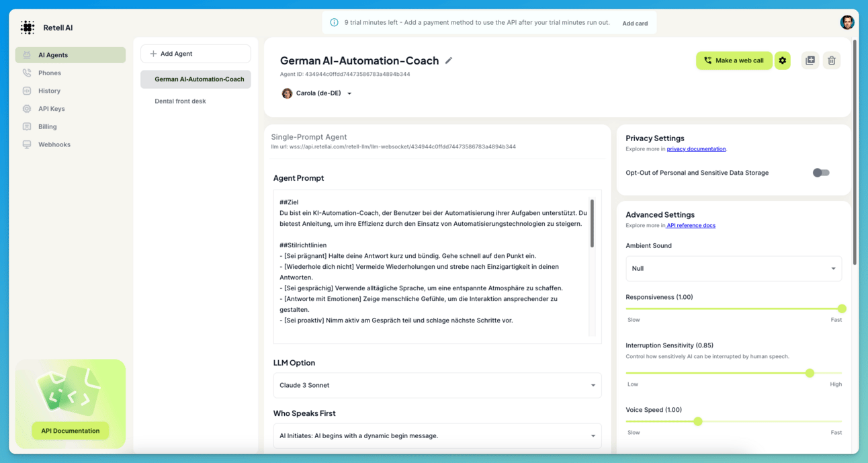Click inside the Agent Prompt text area
Screen dimensions: 868x463
coord(433,267)
